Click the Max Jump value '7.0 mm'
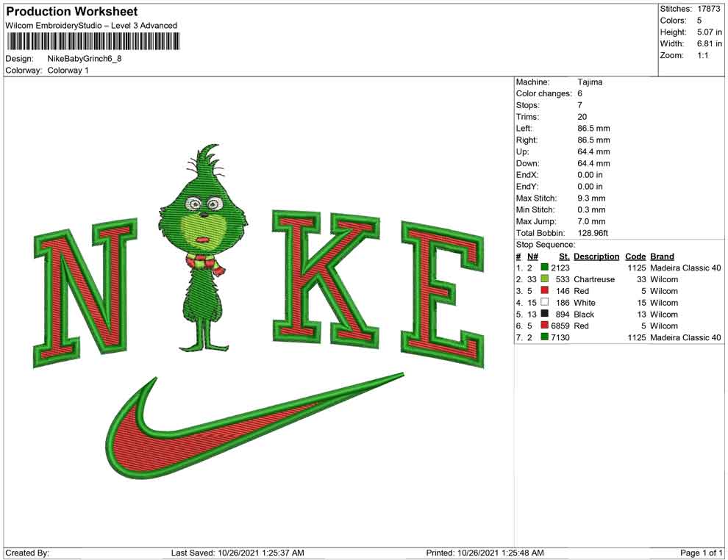This screenshot has width=728, height=560. click(590, 221)
